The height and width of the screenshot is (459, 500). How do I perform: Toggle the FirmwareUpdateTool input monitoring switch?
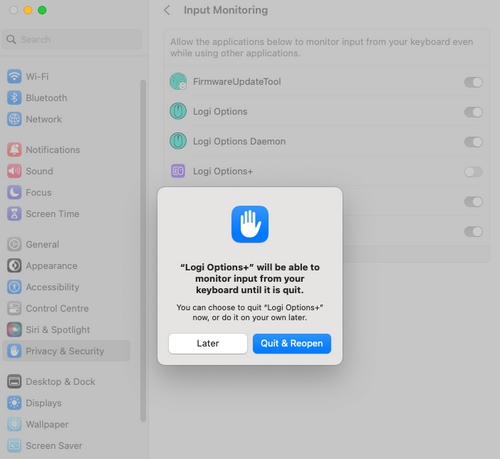click(x=473, y=82)
